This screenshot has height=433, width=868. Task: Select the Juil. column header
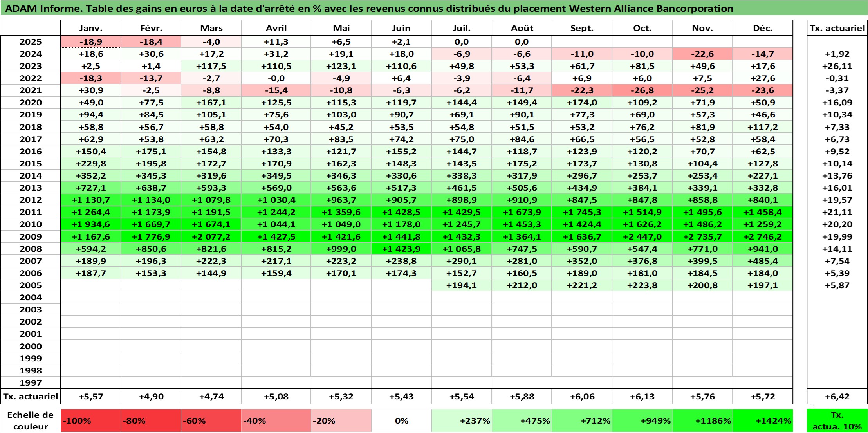coord(462,28)
